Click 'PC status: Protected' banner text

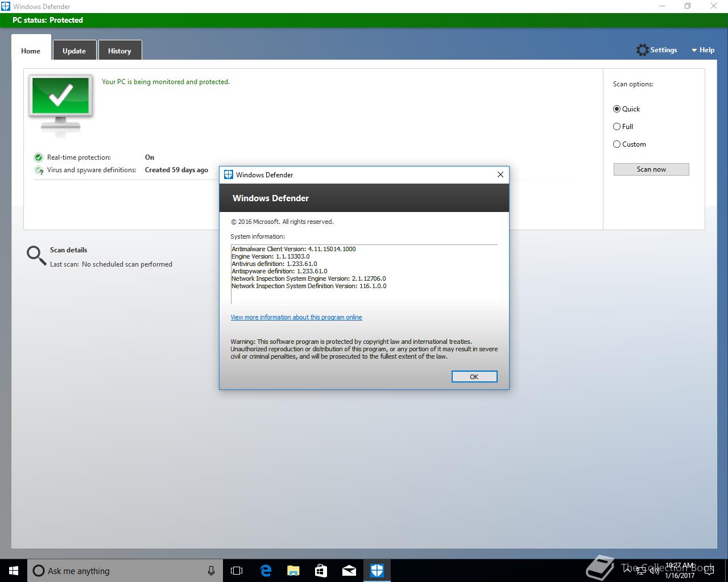pyautogui.click(x=48, y=20)
